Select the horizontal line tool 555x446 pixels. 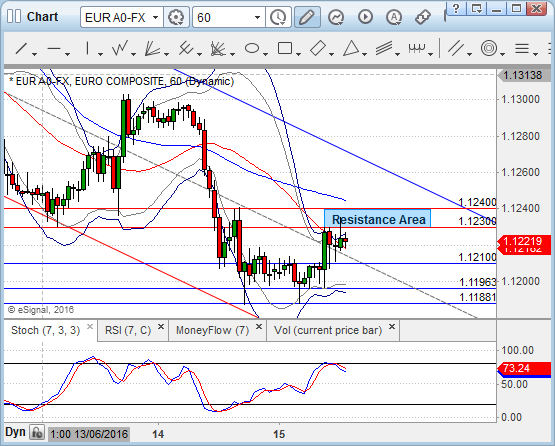54,48
